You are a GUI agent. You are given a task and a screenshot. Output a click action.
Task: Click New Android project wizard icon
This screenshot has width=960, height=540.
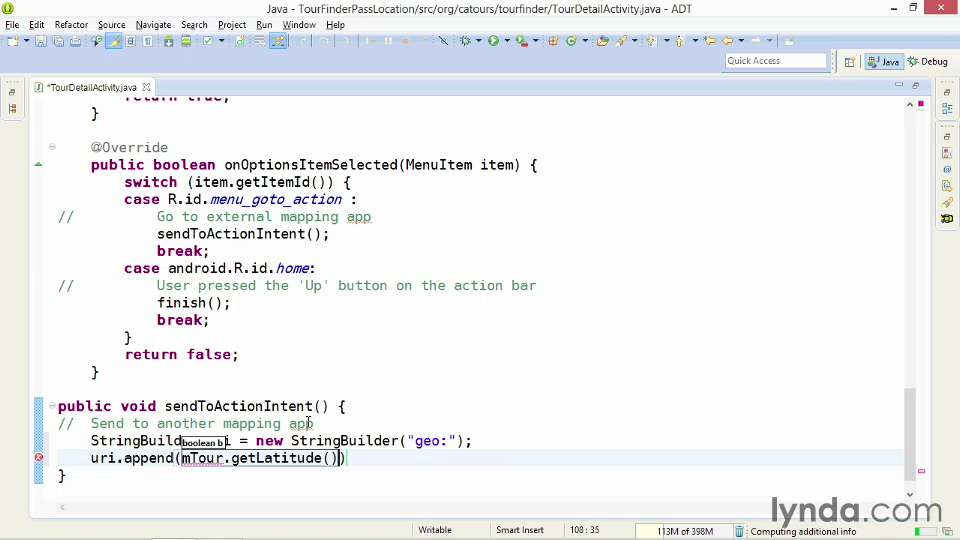(240, 41)
